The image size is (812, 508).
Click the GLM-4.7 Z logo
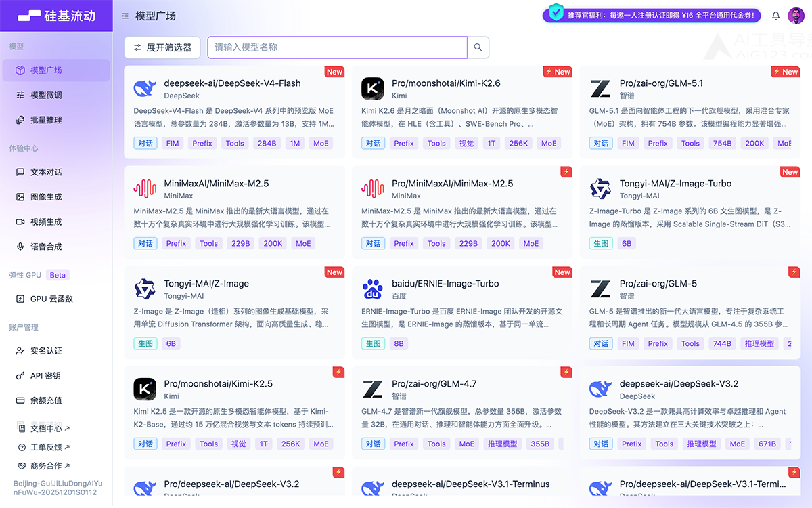click(373, 389)
